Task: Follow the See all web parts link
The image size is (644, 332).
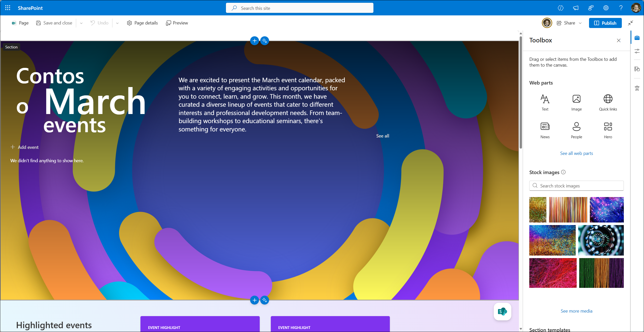Action: click(576, 153)
